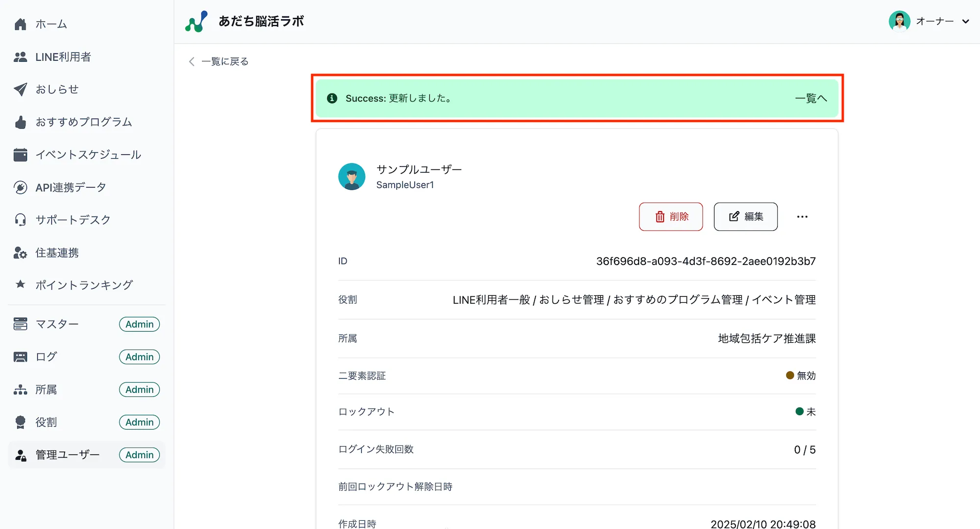Go back using the 一覧に戻る link

click(x=218, y=61)
